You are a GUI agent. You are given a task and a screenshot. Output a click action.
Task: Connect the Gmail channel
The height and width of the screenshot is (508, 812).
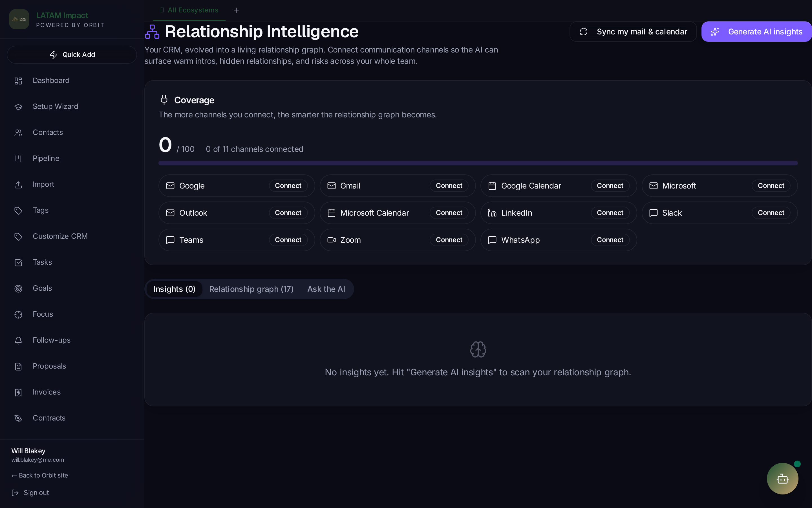pyautogui.click(x=449, y=186)
